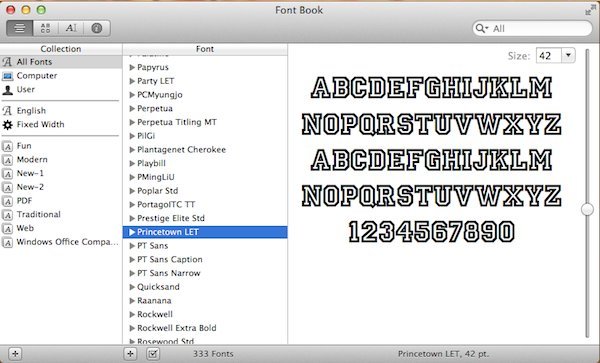This screenshot has height=363, width=600.
Task: Add a font with plus button
Action: [x=130, y=354]
